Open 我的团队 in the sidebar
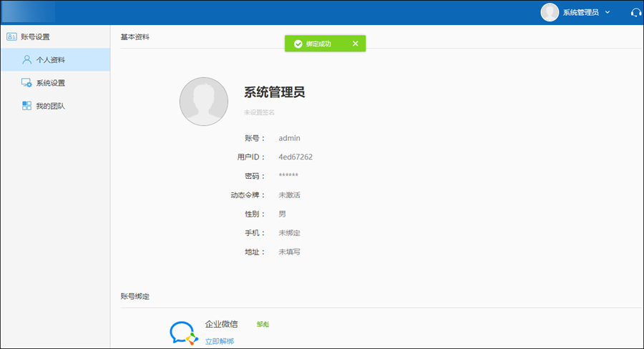Viewport: 644px width, 349px height. [50, 106]
